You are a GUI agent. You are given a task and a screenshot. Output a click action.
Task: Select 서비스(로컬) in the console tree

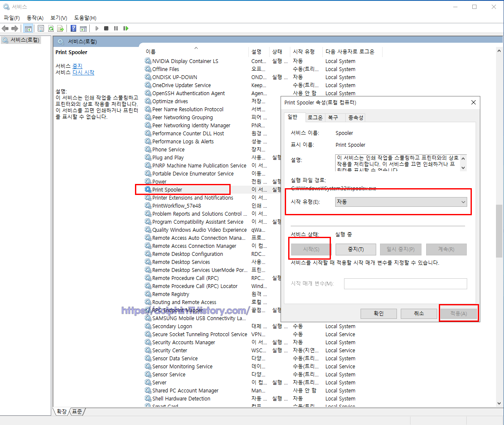pos(21,40)
